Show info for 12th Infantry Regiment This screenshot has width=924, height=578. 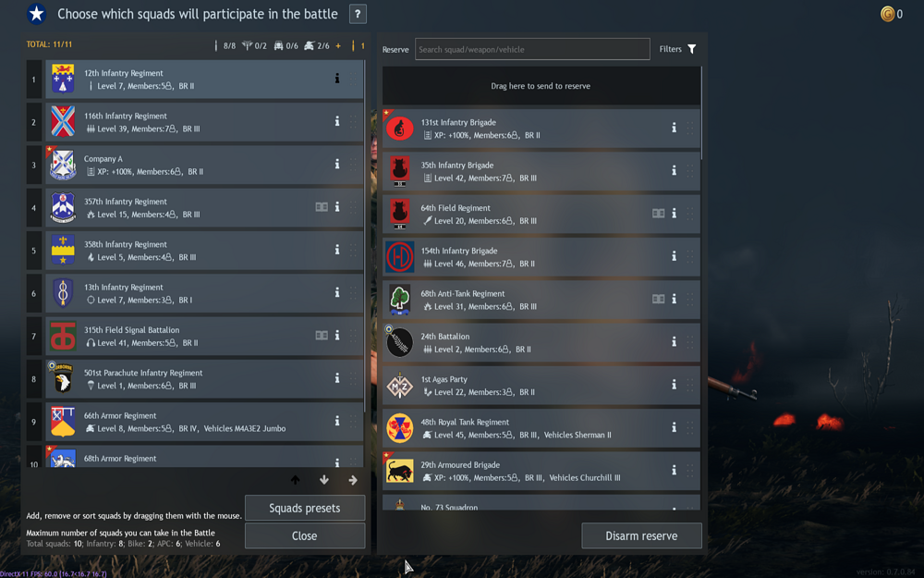point(337,78)
